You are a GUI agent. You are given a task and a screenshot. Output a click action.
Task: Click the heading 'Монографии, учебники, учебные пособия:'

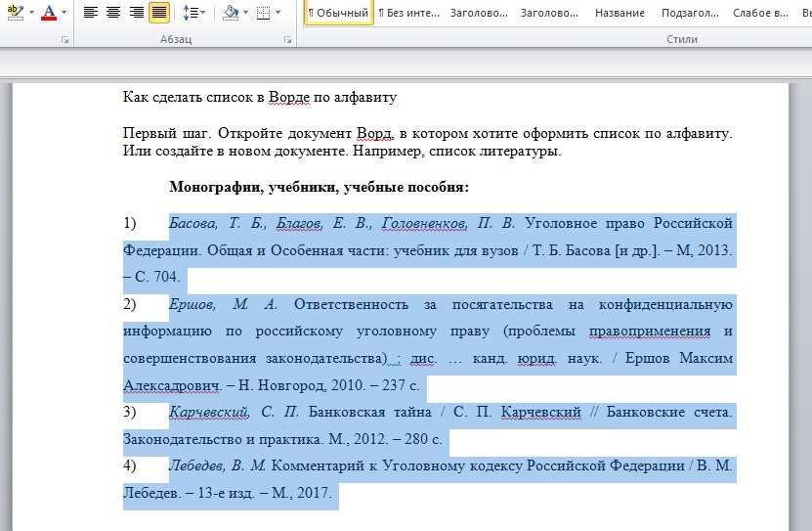click(x=319, y=186)
